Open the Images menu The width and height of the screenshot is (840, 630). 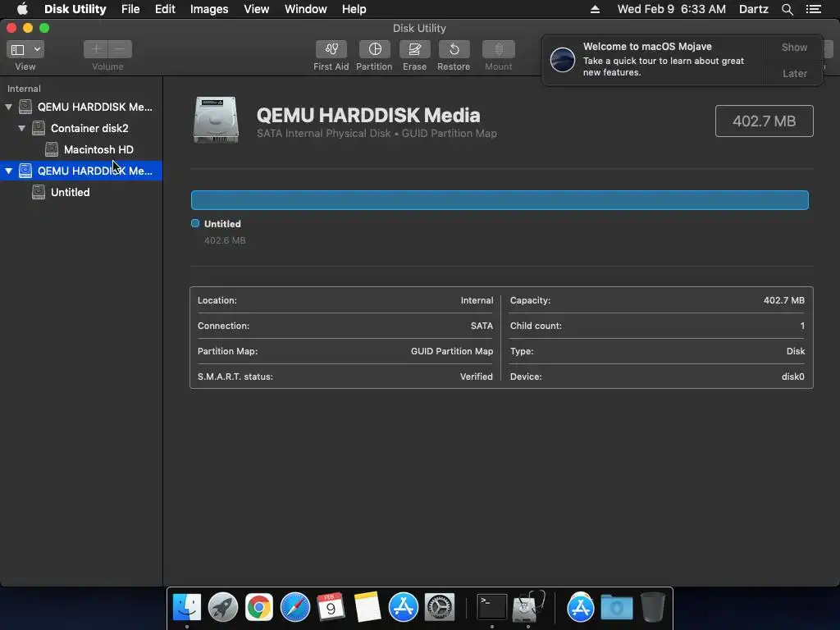click(209, 9)
